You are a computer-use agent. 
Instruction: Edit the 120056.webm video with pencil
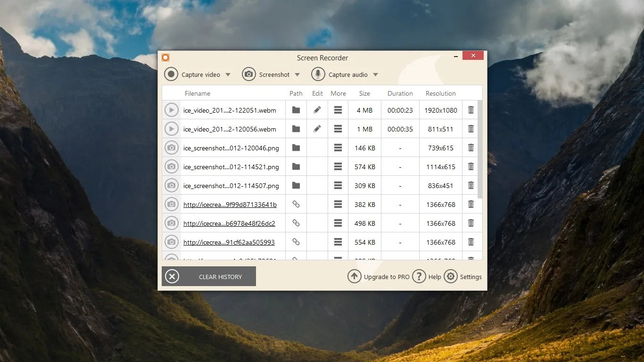click(x=317, y=129)
